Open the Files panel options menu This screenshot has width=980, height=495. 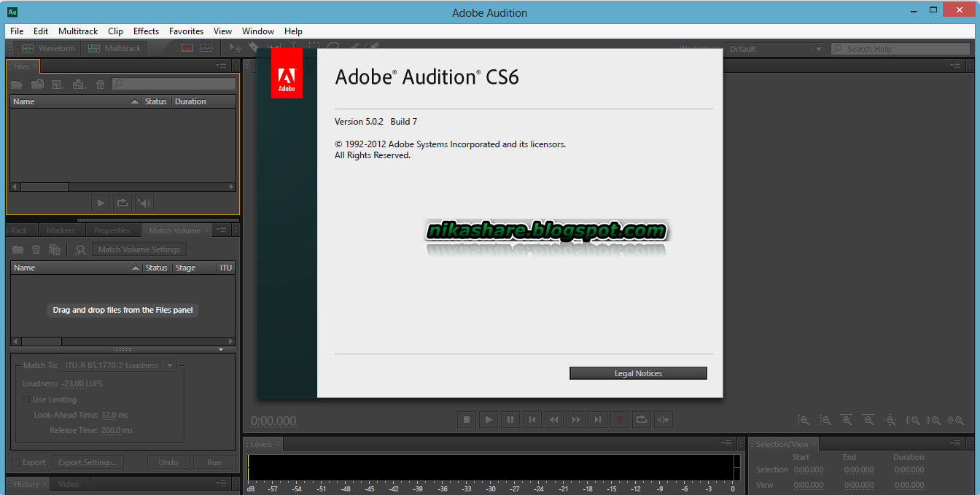coord(222,66)
